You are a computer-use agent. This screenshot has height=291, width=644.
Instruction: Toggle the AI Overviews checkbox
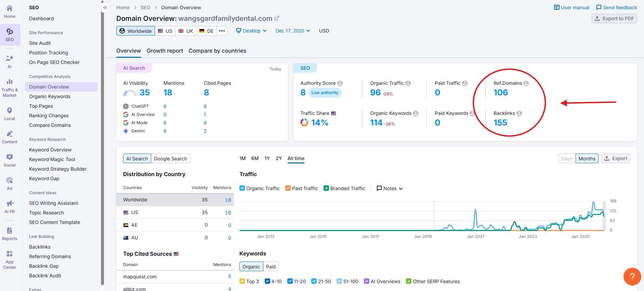(367, 281)
